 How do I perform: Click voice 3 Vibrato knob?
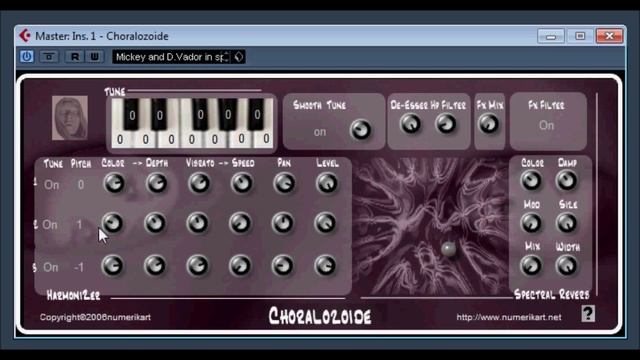(x=198, y=266)
